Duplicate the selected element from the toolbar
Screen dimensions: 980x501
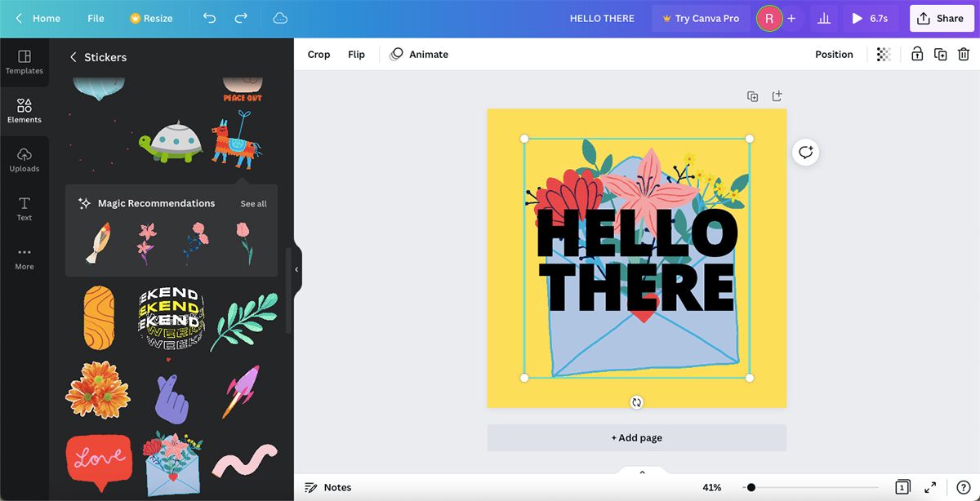941,55
